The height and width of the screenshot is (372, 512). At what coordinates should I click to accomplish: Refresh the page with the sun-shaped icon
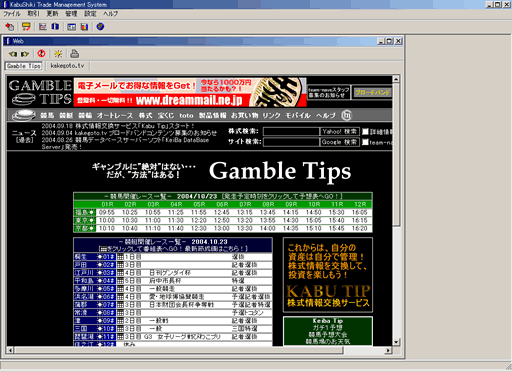pyautogui.click(x=58, y=54)
